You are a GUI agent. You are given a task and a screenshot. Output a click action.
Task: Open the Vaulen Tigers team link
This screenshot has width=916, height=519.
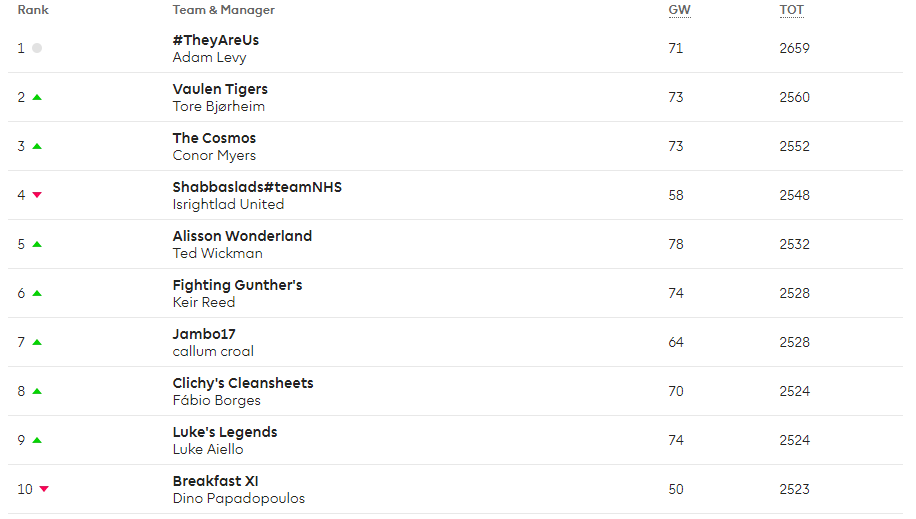tap(220, 89)
